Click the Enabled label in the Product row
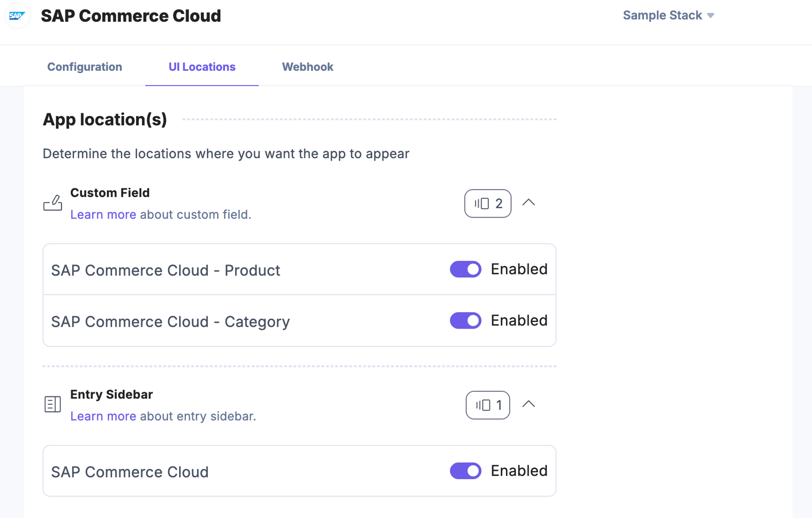Image resolution: width=812 pixels, height=518 pixels. click(519, 269)
